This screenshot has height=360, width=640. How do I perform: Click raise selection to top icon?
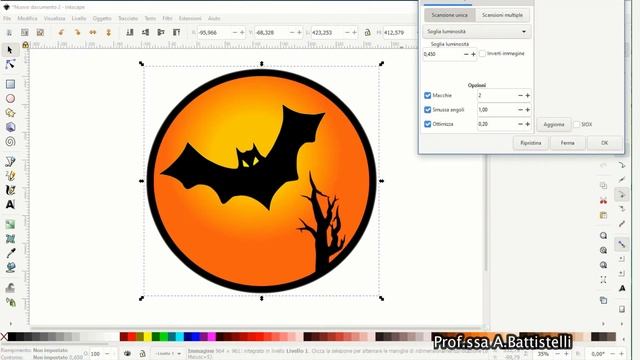pyautogui.click(x=176, y=32)
